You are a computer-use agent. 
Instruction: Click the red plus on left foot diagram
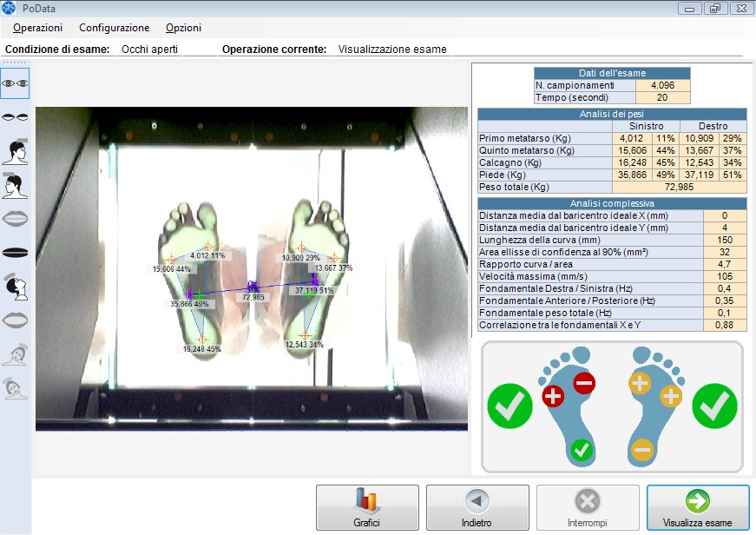(x=553, y=397)
